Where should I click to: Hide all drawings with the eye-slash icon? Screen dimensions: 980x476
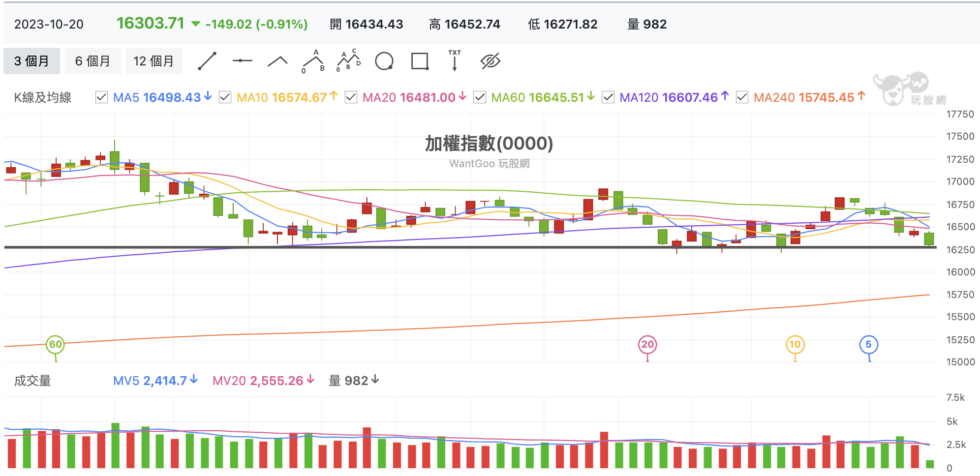pos(490,61)
